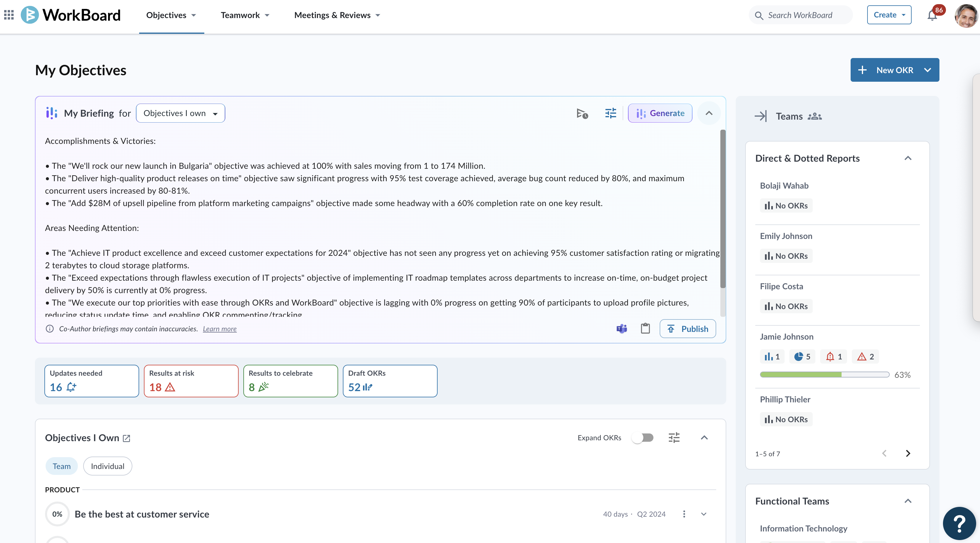Open the Be the best at customer service objective
Image resolution: width=980 pixels, height=543 pixels.
tap(142, 514)
